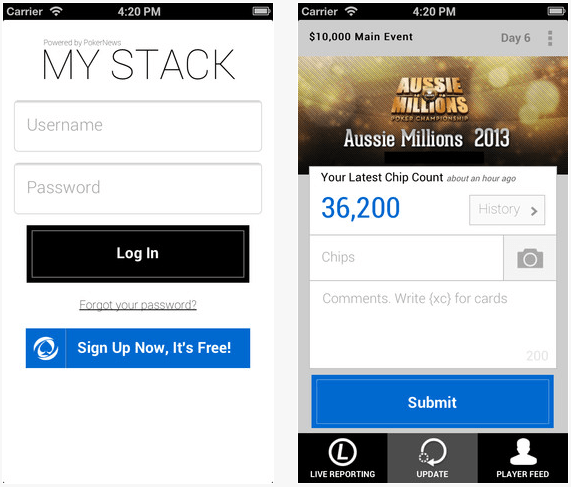Tap the left phone's Wi-Fi status icon
Image resolution: width=571 pixels, height=487 pixels.
coord(56,11)
